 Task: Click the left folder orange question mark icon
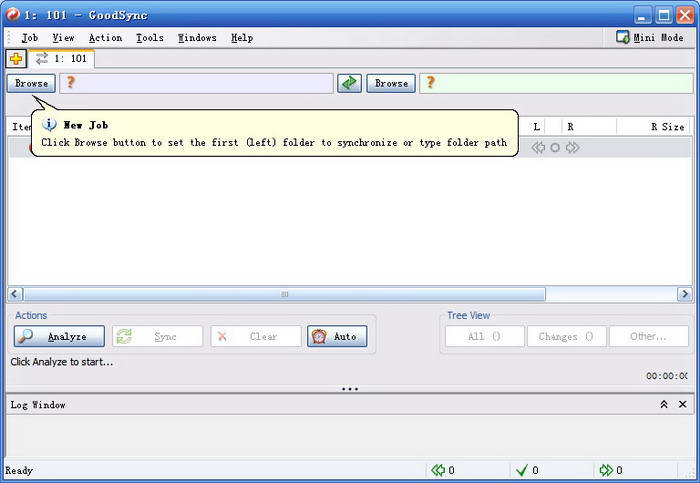[70, 83]
